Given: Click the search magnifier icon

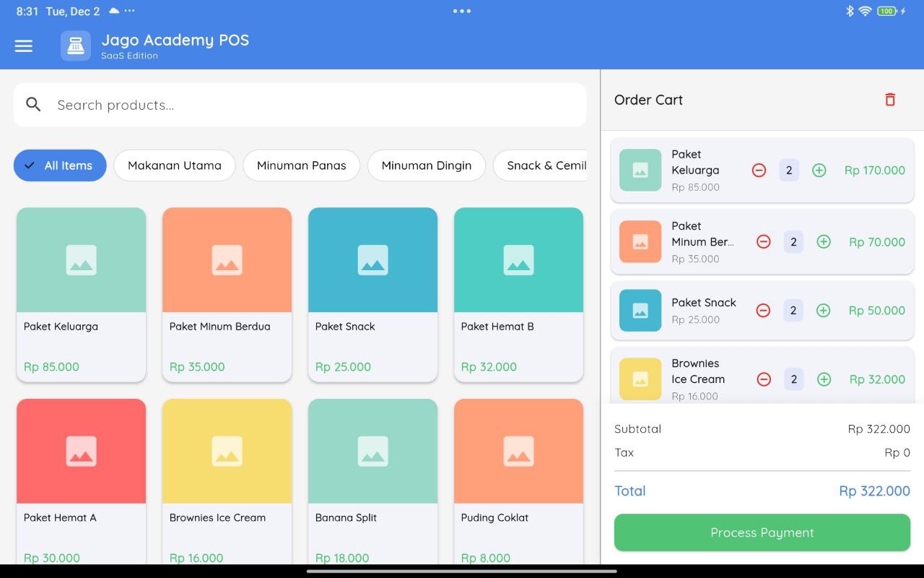Looking at the screenshot, I should click(33, 104).
